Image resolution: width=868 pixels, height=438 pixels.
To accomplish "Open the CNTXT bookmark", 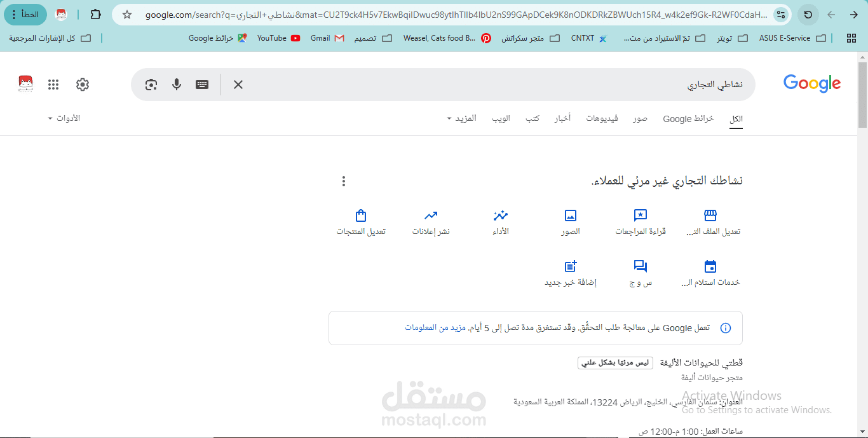I will [x=589, y=38].
